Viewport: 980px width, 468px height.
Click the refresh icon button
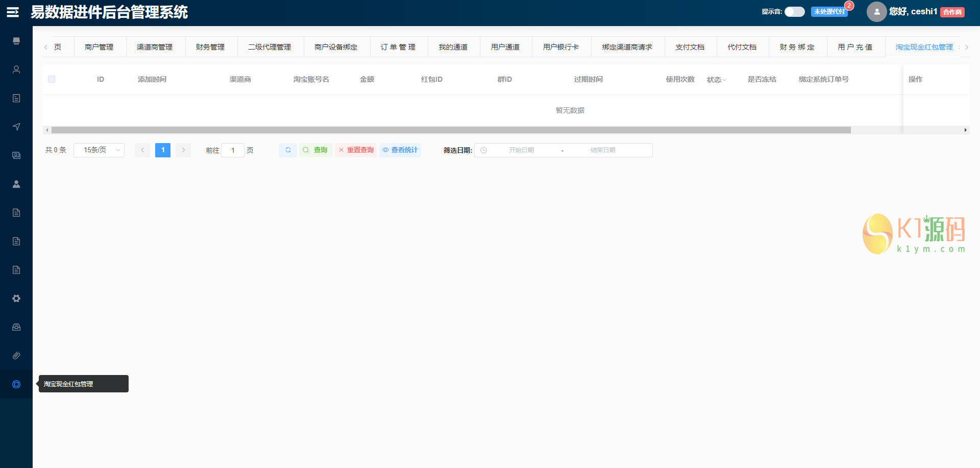click(x=288, y=150)
